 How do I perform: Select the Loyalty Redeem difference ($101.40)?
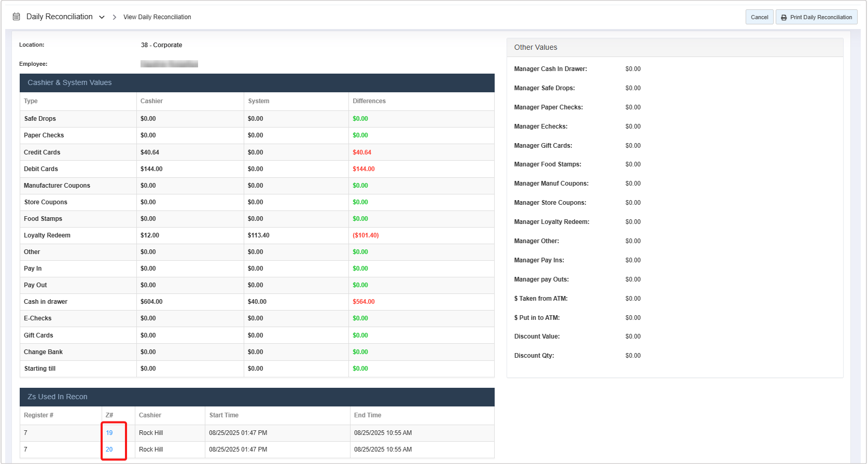pos(366,235)
